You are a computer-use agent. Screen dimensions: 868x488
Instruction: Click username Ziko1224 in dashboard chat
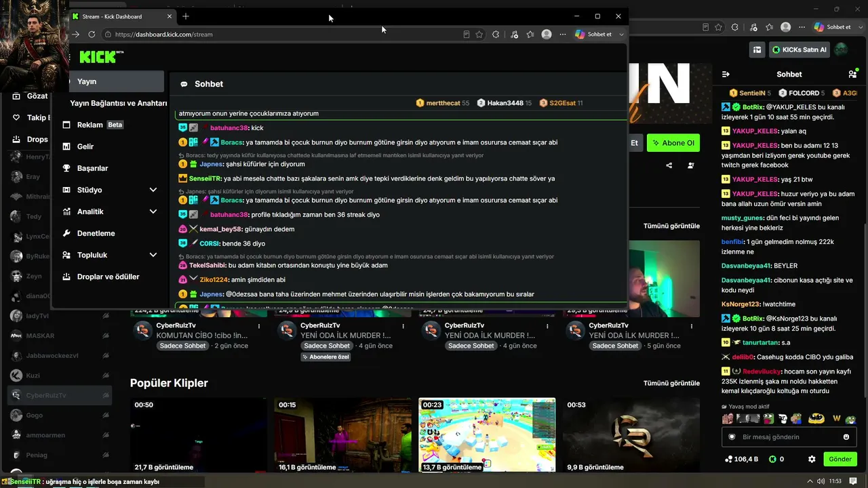[x=214, y=280]
